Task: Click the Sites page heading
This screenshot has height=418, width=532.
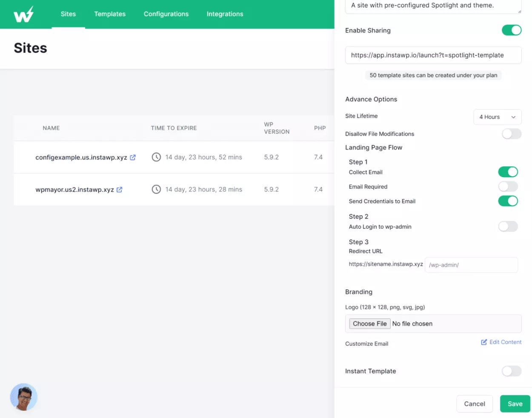Action: [30, 48]
